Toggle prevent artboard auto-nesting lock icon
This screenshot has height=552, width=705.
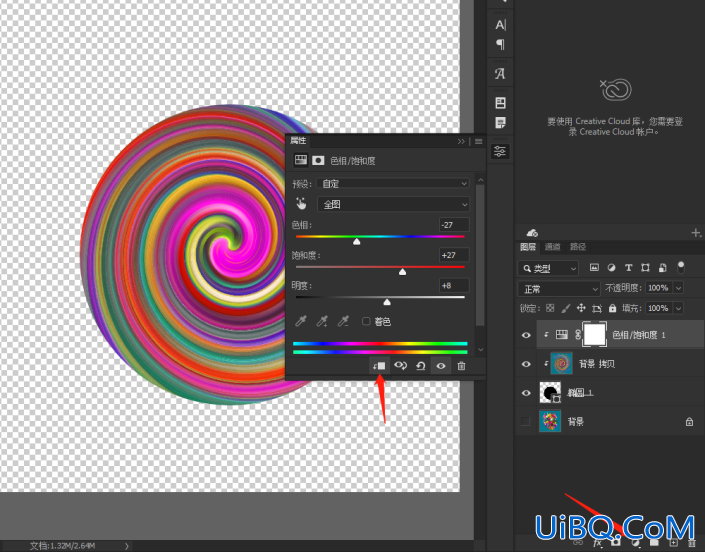click(x=597, y=308)
